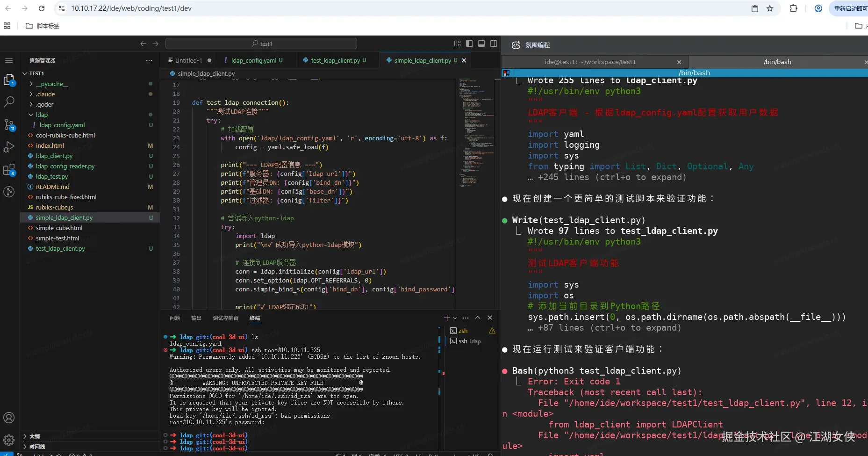
Task: Open the Run and Debug view
Action: click(9, 147)
